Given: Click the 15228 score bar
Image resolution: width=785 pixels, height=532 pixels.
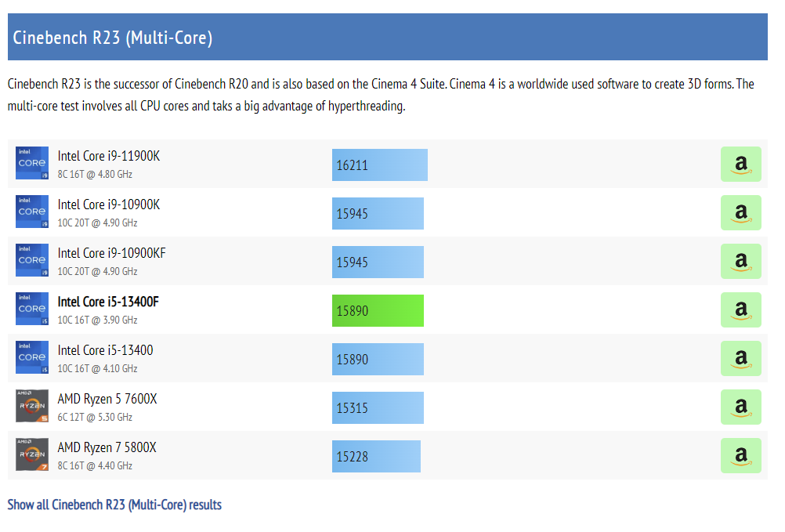Looking at the screenshot, I should 376,456.
